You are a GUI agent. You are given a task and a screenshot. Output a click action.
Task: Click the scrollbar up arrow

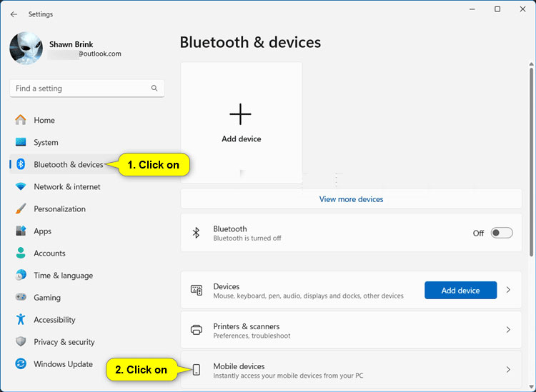[x=531, y=64]
